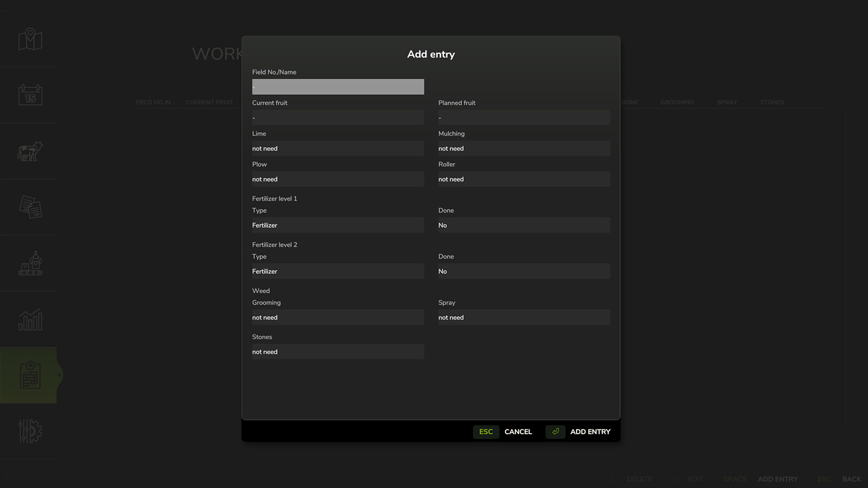This screenshot has height=488, width=868.
Task: Toggle the Lime field from not need
Action: pos(337,148)
